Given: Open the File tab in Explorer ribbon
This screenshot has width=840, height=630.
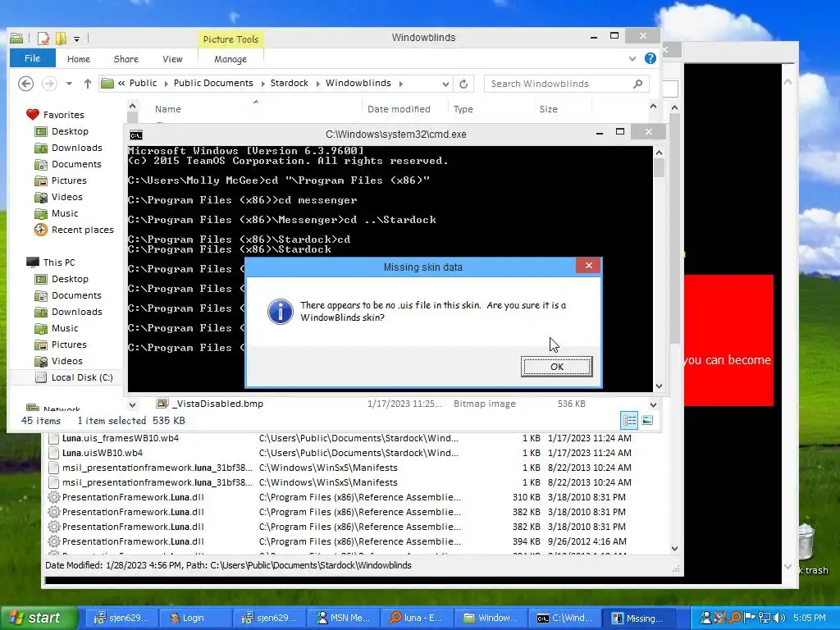Looking at the screenshot, I should pos(32,58).
